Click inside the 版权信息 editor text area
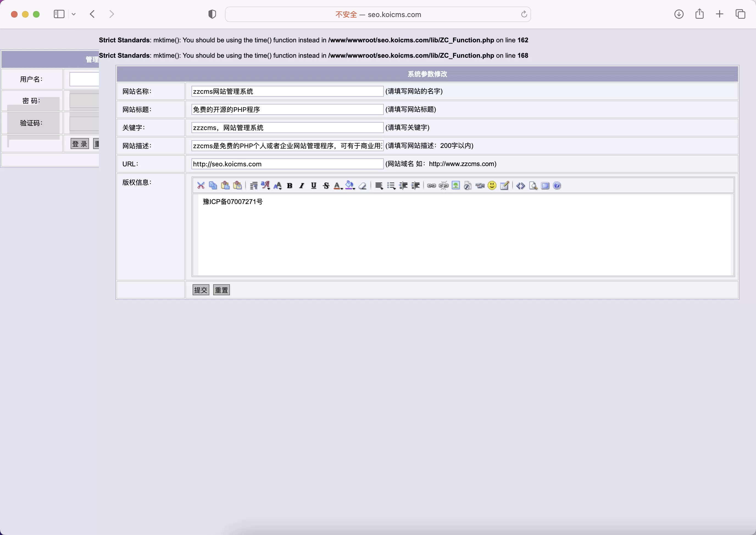Screen dimensions: 756x535 [x=464, y=235]
